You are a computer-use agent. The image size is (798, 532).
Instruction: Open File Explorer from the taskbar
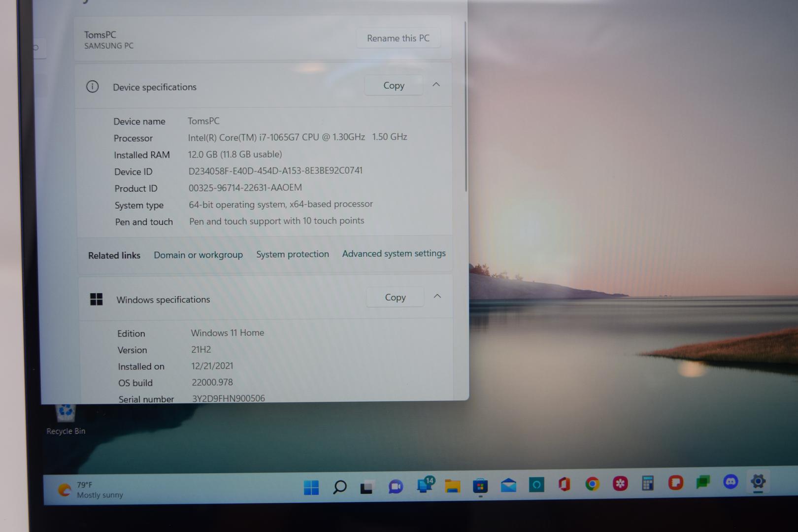452,486
